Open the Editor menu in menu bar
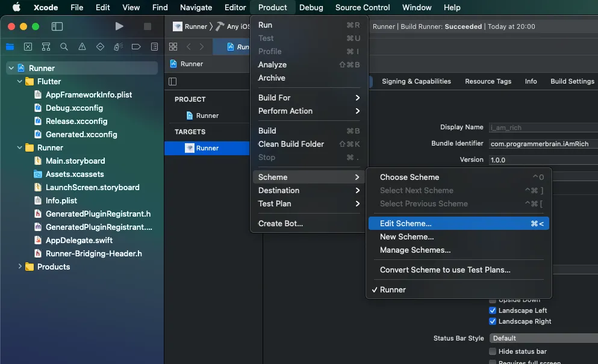The image size is (598, 364). [235, 7]
